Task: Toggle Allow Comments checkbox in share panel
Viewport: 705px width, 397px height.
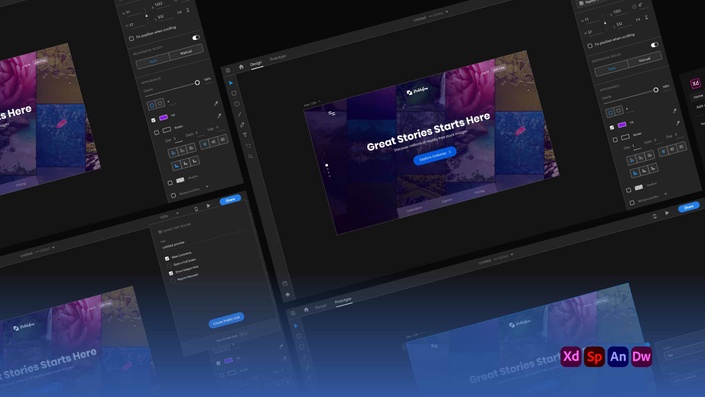Action: [167, 259]
